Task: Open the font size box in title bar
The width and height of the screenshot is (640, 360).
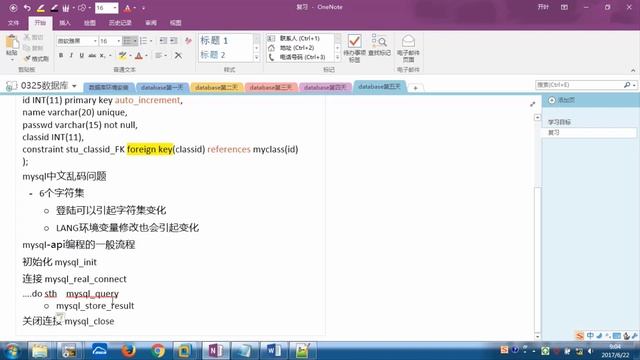Action: (107, 8)
